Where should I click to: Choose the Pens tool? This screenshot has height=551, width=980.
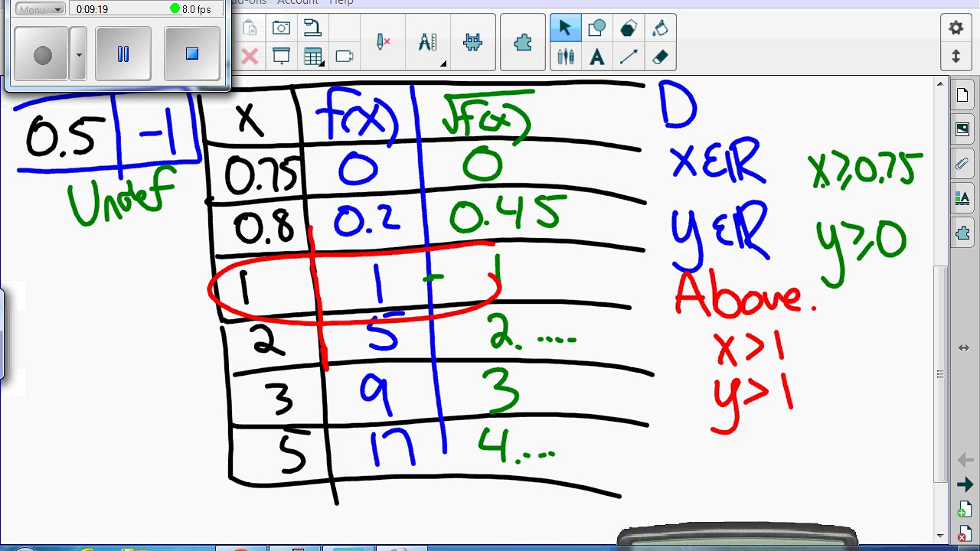click(565, 57)
